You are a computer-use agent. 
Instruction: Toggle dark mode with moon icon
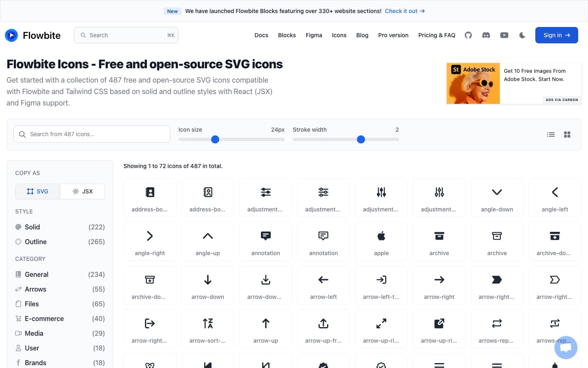point(522,35)
